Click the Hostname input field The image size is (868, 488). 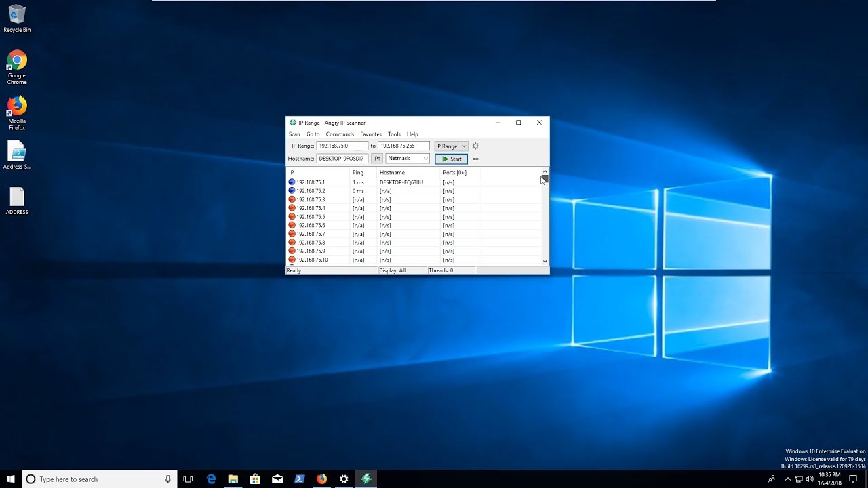coord(342,159)
